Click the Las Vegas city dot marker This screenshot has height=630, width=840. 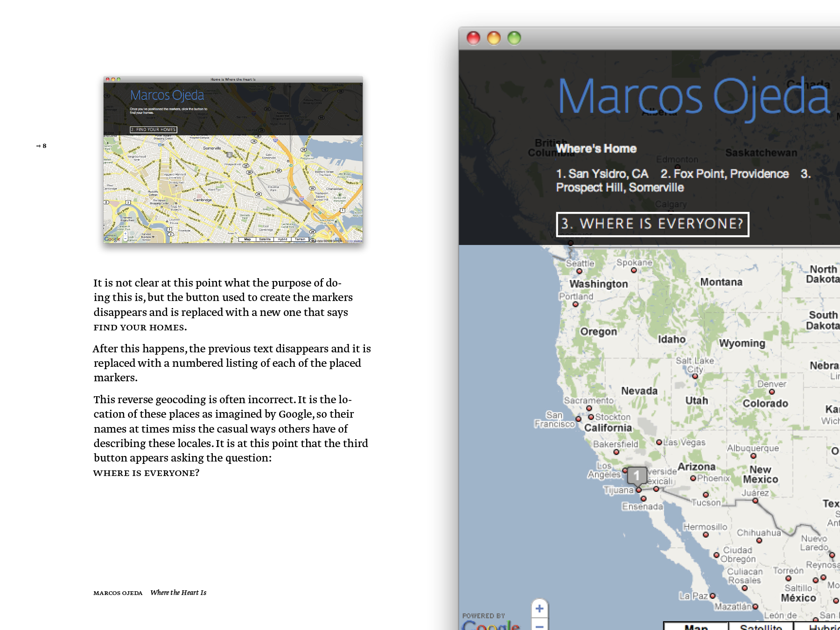(x=659, y=442)
